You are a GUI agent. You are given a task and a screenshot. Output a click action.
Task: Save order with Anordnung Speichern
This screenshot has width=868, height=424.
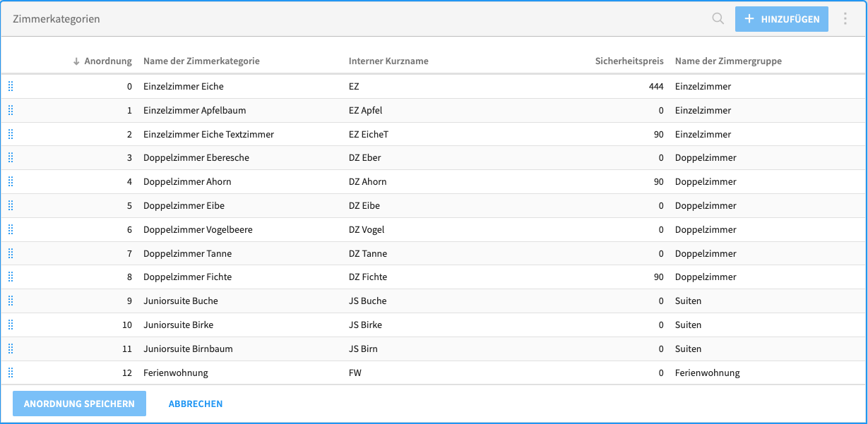pyautogui.click(x=79, y=404)
